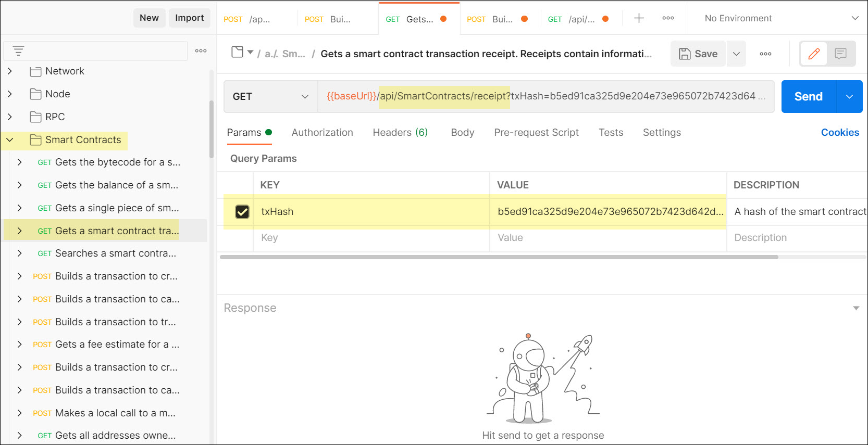Uncheck the txHash parameter checkbox
This screenshot has width=868, height=445.
pos(242,212)
